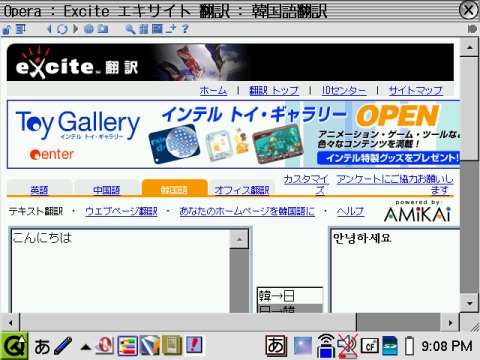
Task: Open Opera from the taskbar icon
Action: [104, 345]
